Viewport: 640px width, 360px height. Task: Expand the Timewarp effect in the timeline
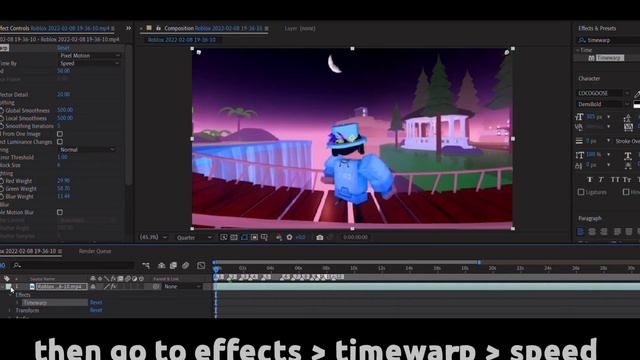pos(17,303)
